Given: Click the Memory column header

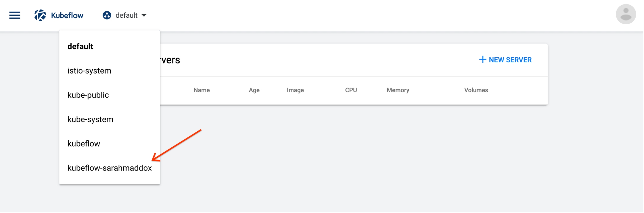Looking at the screenshot, I should 398,90.
